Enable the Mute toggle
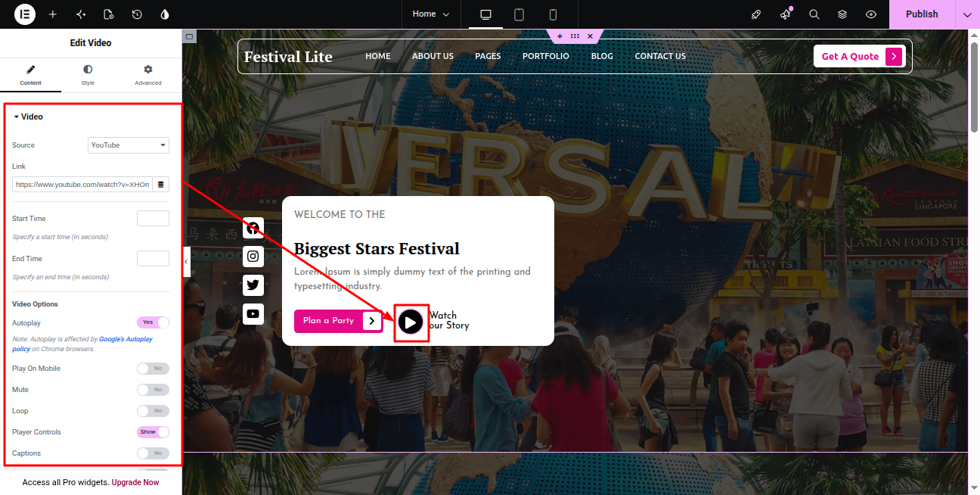Image resolution: width=980 pixels, height=495 pixels. 153,390
